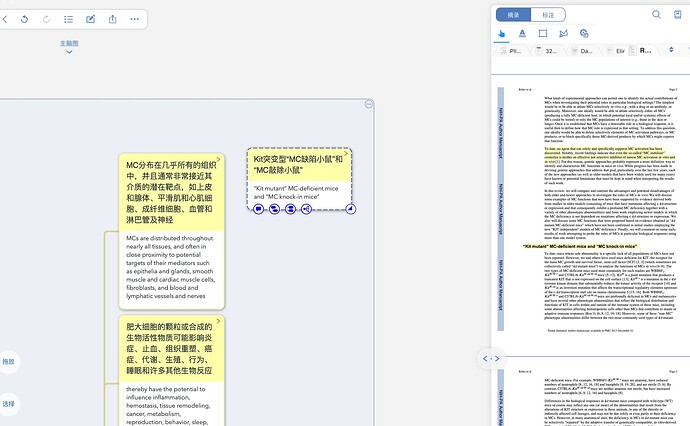Select the active R... document tab
This screenshot has width=690, height=426.
point(642,51)
